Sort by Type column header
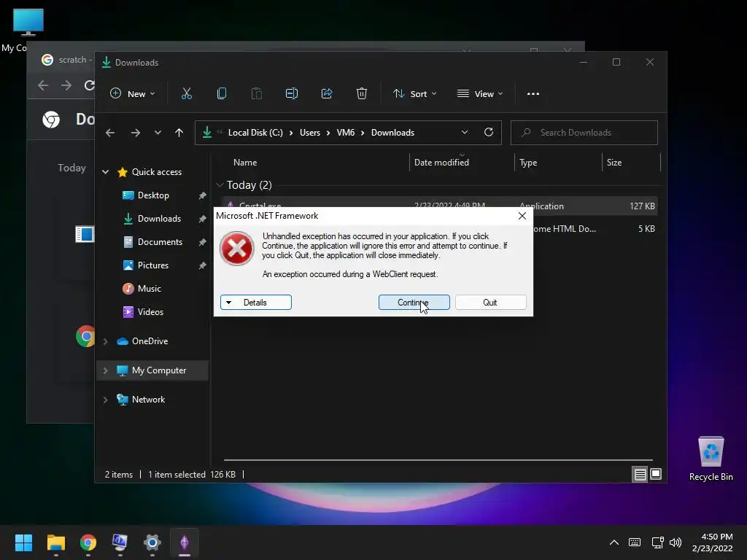The height and width of the screenshot is (560, 747). (x=558, y=163)
